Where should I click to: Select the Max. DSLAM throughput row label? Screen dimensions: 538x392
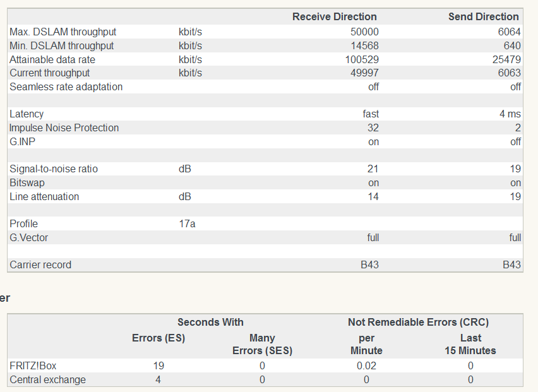[x=63, y=32]
